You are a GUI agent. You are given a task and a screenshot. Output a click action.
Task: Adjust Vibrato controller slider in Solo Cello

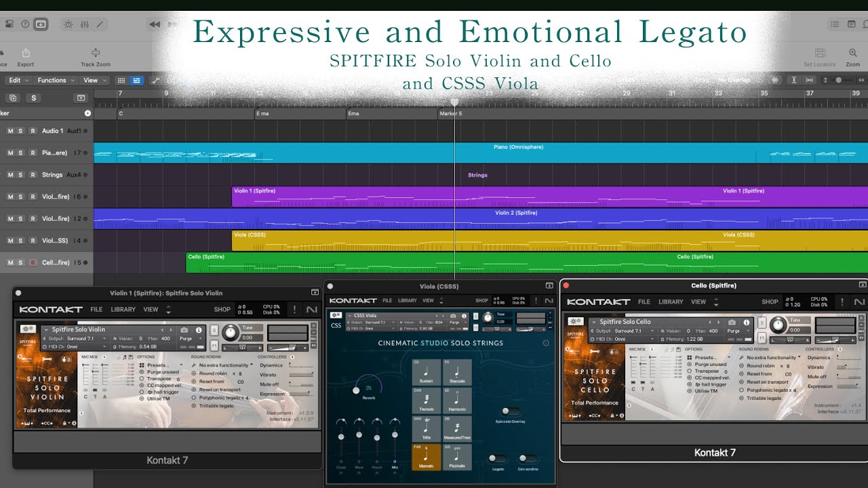[849, 367]
